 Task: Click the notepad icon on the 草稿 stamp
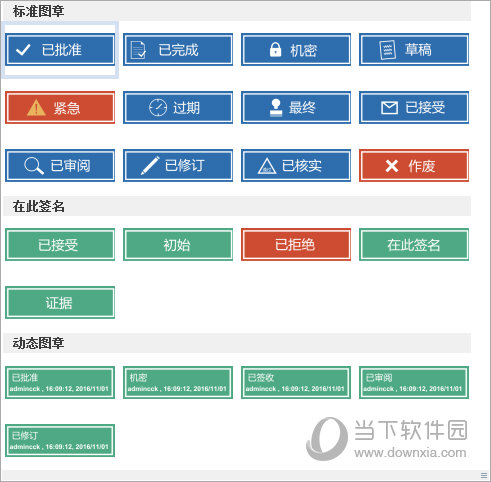pyautogui.click(x=388, y=50)
